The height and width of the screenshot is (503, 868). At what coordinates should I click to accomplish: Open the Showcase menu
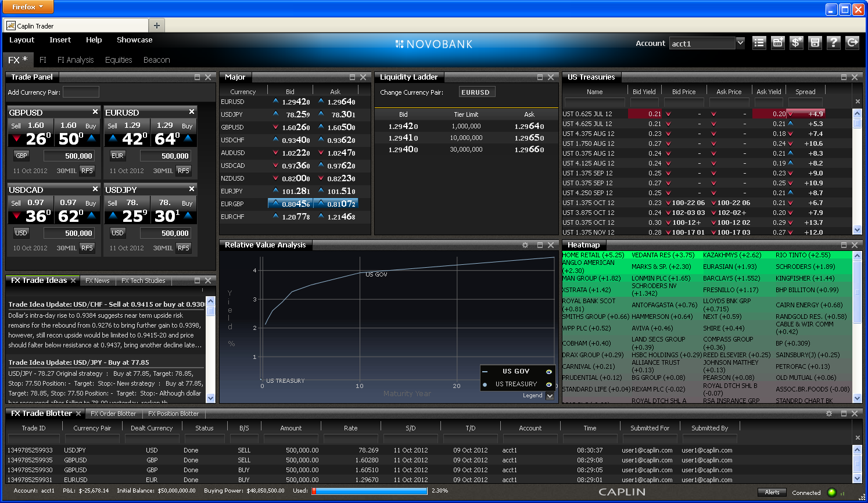134,40
